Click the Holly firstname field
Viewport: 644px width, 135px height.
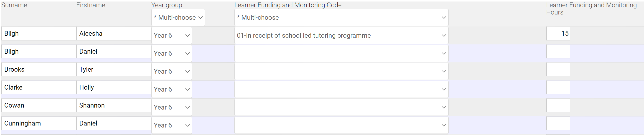(x=114, y=87)
